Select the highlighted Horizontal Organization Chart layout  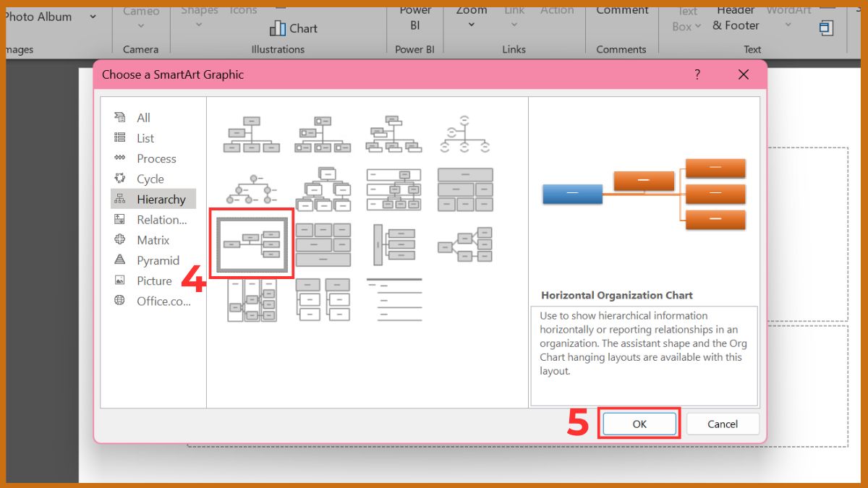pyautogui.click(x=252, y=243)
